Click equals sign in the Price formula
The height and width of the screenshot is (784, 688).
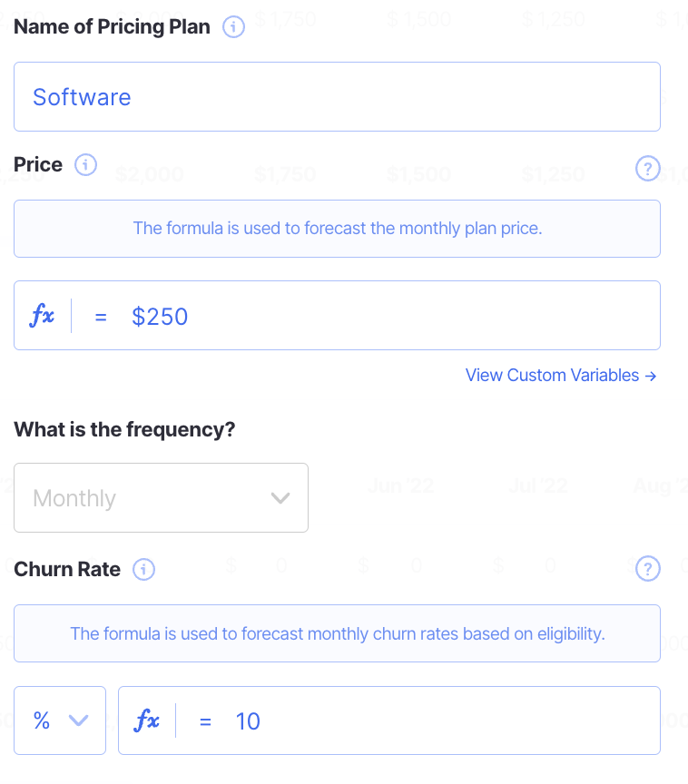click(x=101, y=317)
